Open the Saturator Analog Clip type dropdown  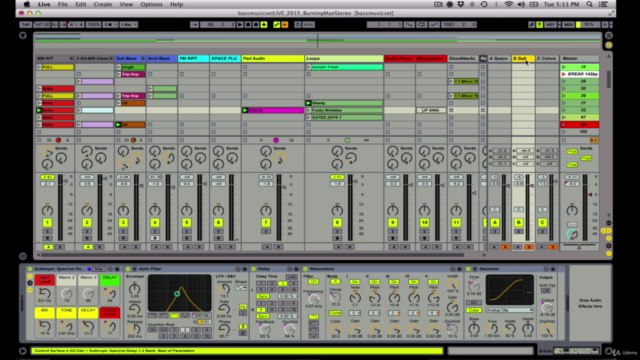509,310
